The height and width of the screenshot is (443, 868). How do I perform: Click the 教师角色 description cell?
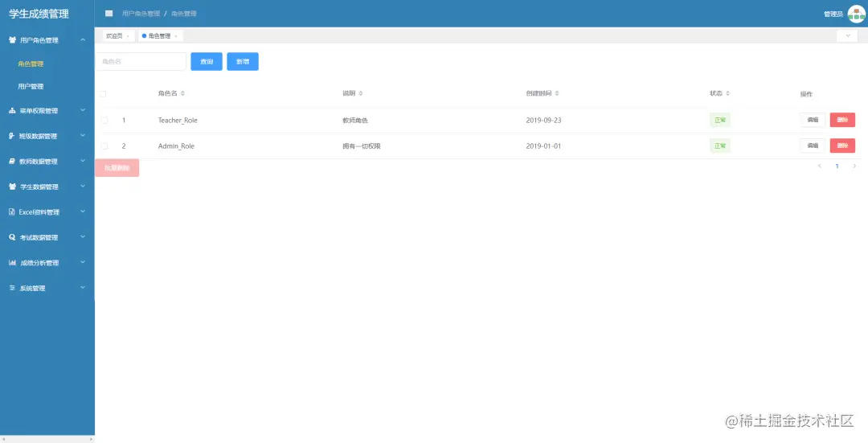[355, 120]
